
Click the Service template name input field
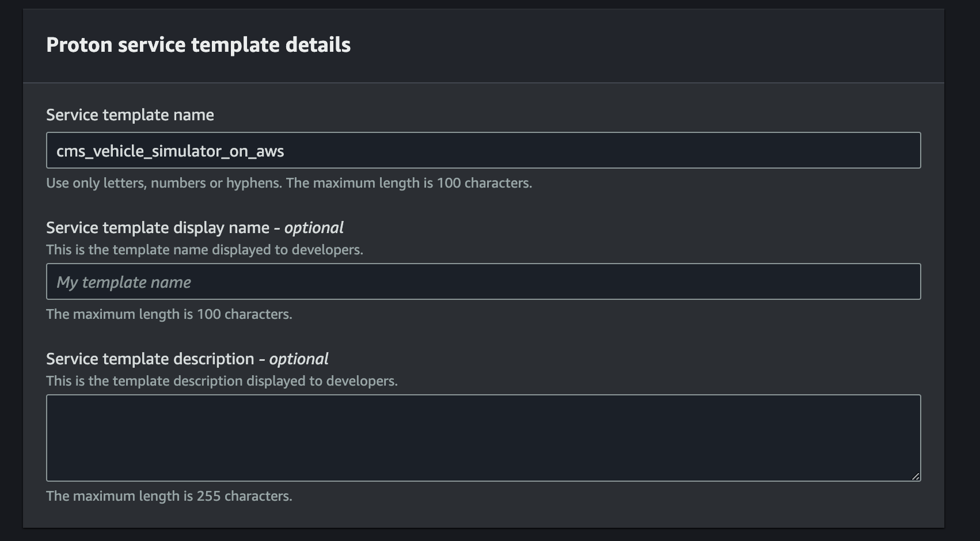coord(483,150)
